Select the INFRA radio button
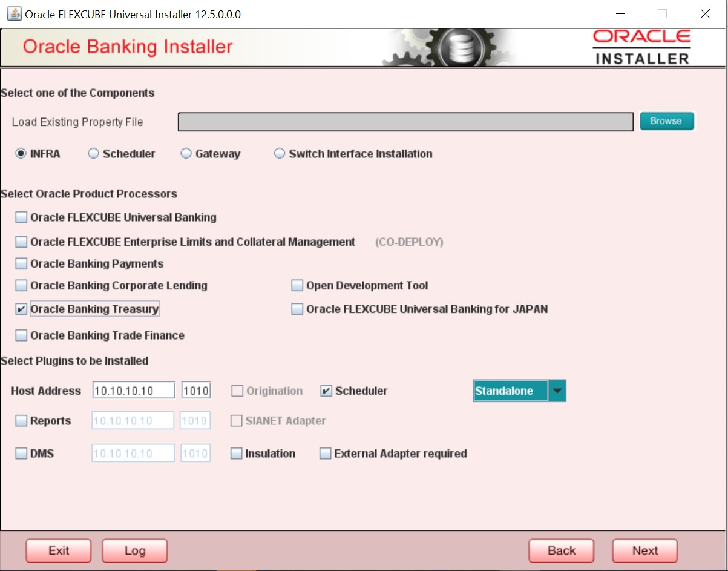The image size is (728, 571). pyautogui.click(x=21, y=154)
